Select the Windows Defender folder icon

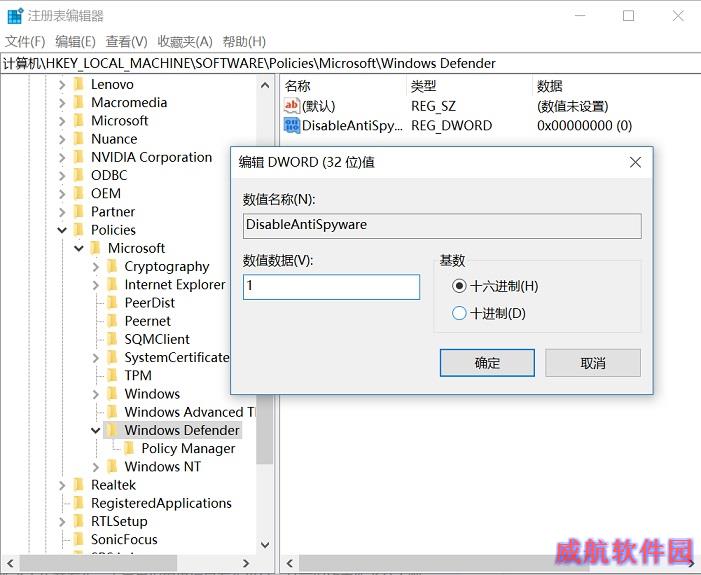pos(112,430)
